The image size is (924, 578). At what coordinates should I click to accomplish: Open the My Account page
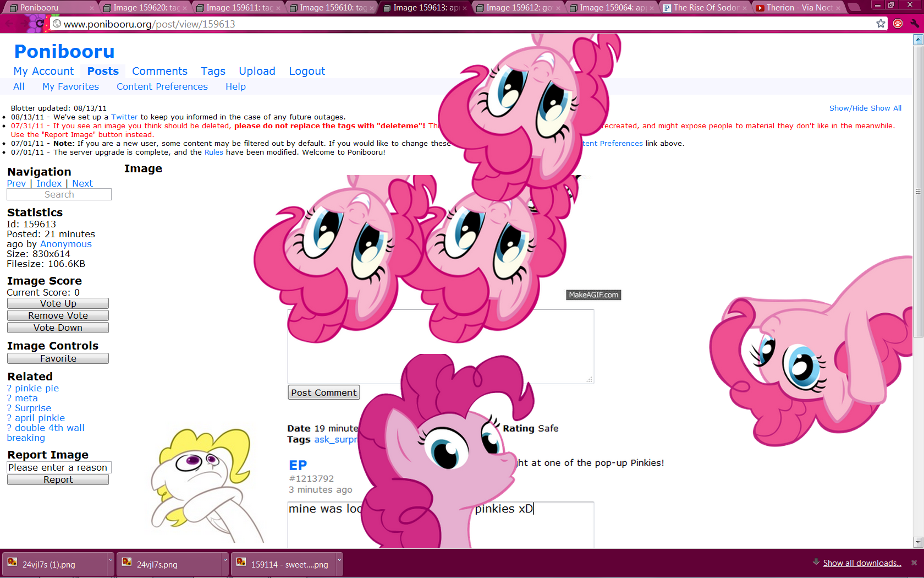click(x=43, y=72)
